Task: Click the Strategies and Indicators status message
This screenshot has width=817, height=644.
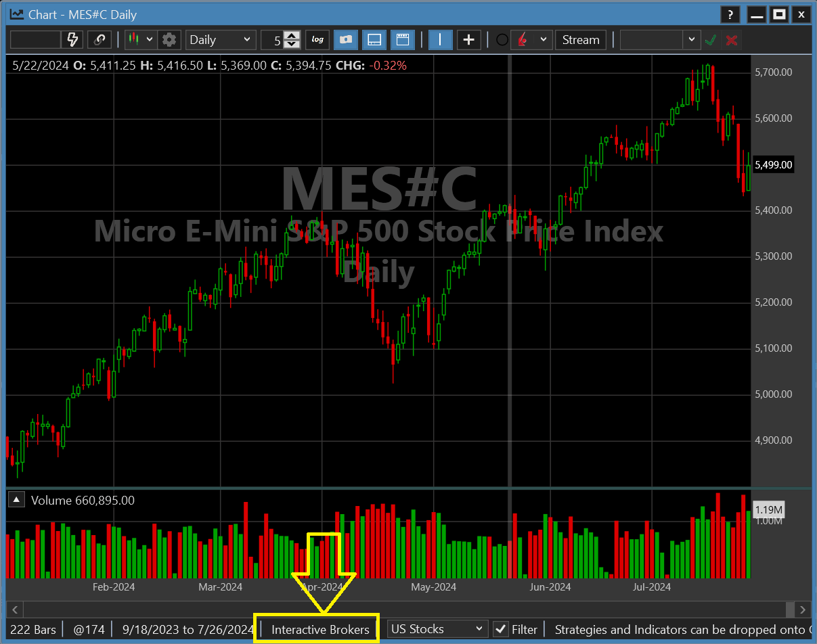Action: pyautogui.click(x=683, y=629)
